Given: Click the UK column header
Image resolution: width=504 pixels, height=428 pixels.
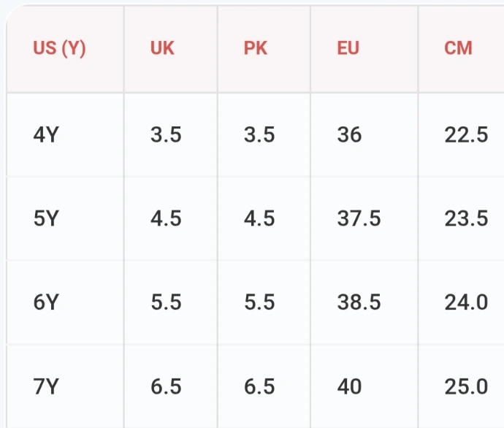Looking at the screenshot, I should (x=162, y=49).
